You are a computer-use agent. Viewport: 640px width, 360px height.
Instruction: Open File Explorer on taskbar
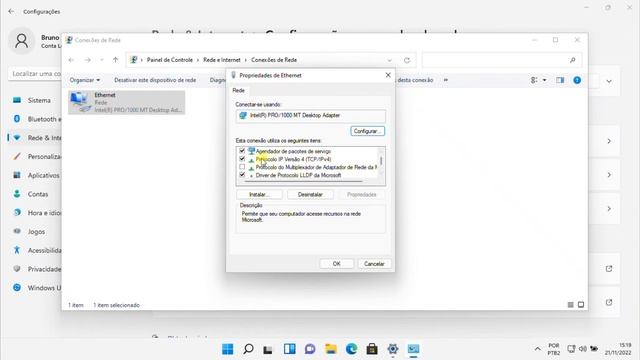tap(331, 349)
